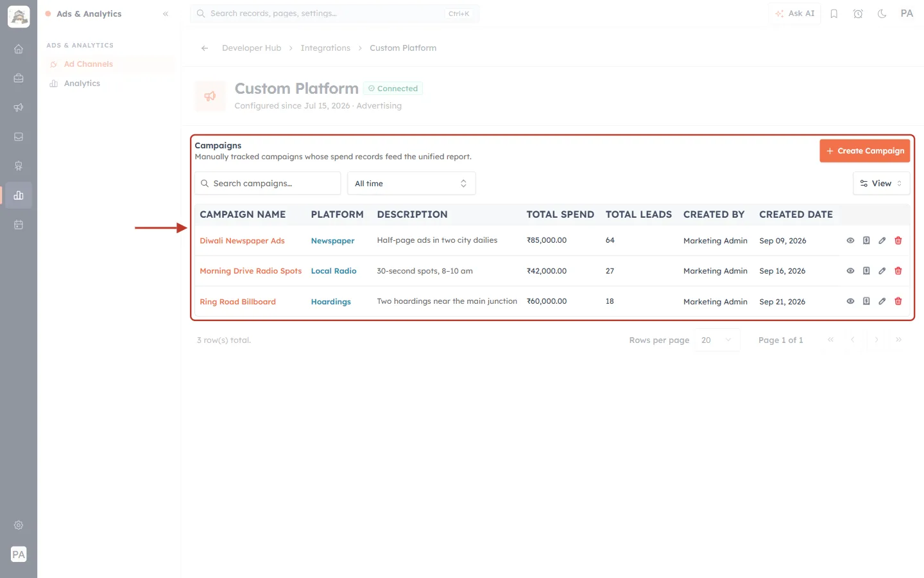Select Ad Channels in sidebar
924x578 pixels.
pos(110,64)
